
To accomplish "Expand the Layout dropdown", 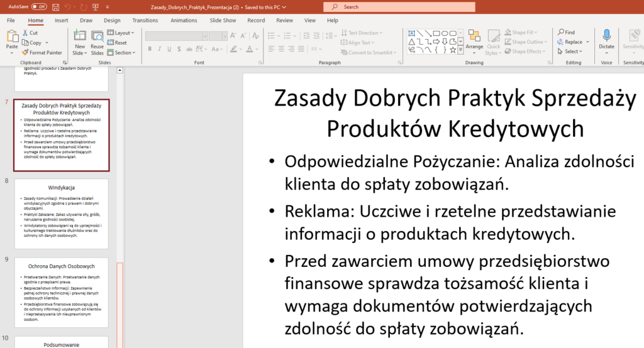I will tap(121, 33).
